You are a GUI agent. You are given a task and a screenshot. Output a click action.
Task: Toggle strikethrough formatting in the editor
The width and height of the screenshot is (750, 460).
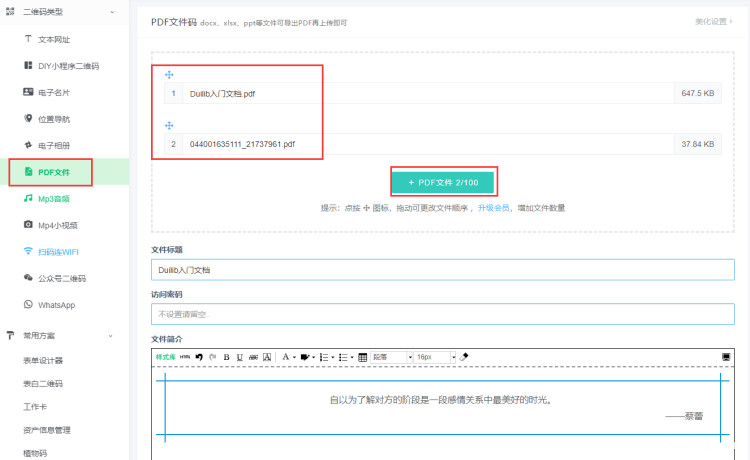coord(253,357)
